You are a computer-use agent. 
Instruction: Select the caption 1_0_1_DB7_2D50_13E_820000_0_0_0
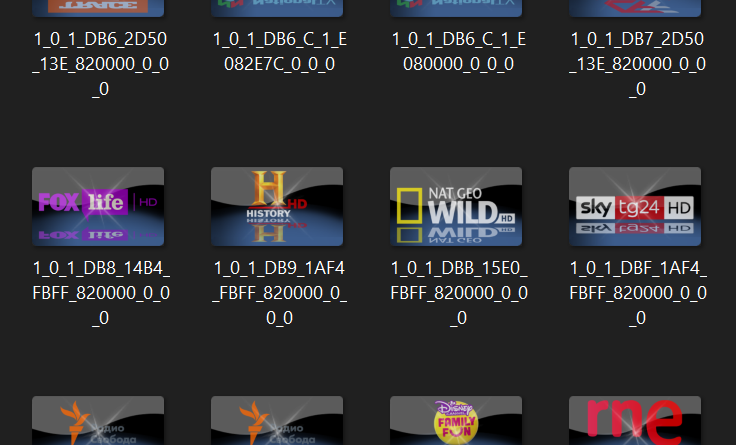[635, 64]
